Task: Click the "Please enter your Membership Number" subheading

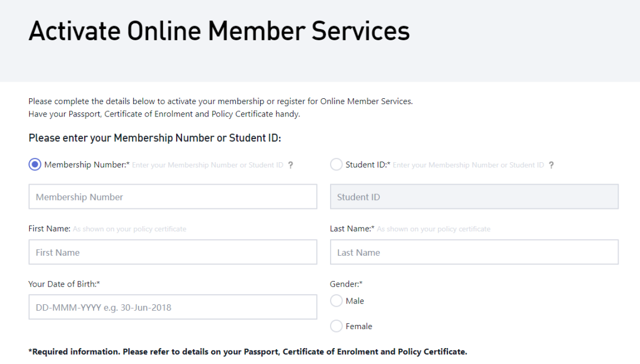Action: (154, 138)
